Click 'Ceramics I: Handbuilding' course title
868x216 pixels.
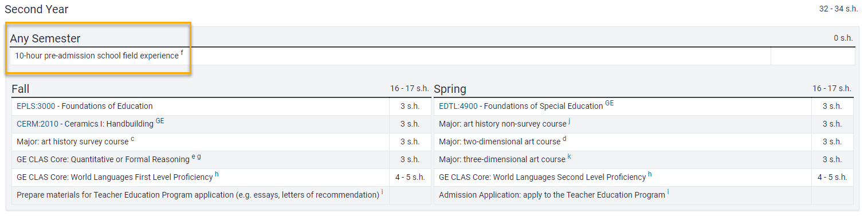(109, 124)
